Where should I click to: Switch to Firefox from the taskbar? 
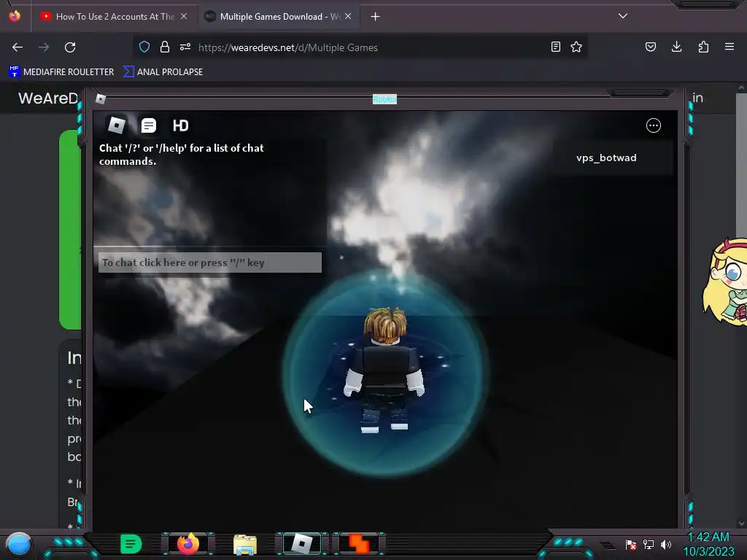click(188, 544)
